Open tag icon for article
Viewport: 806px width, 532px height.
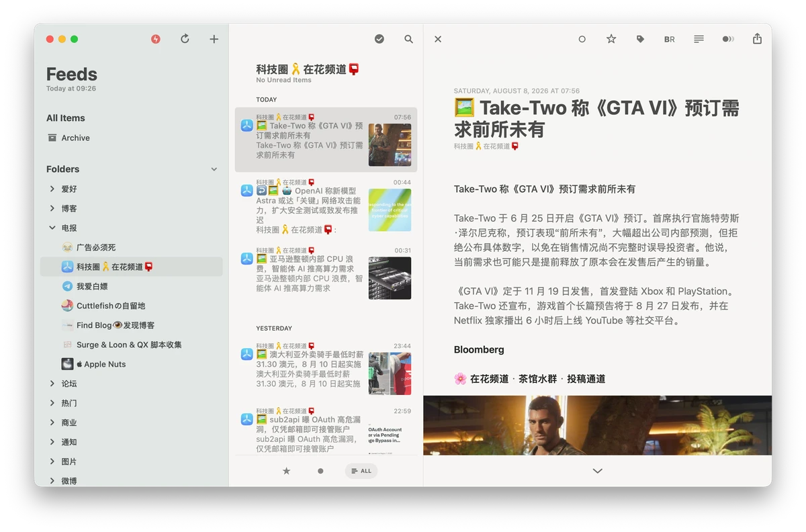point(640,39)
